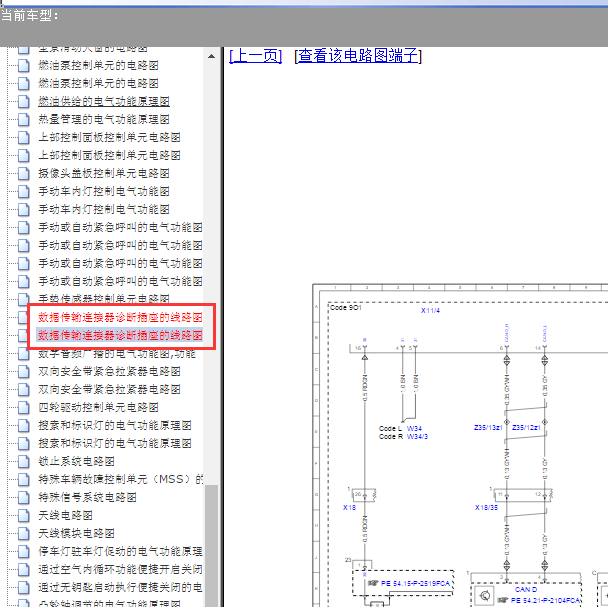Click the W34 ground reference link
The image size is (608, 607).
tap(414, 428)
